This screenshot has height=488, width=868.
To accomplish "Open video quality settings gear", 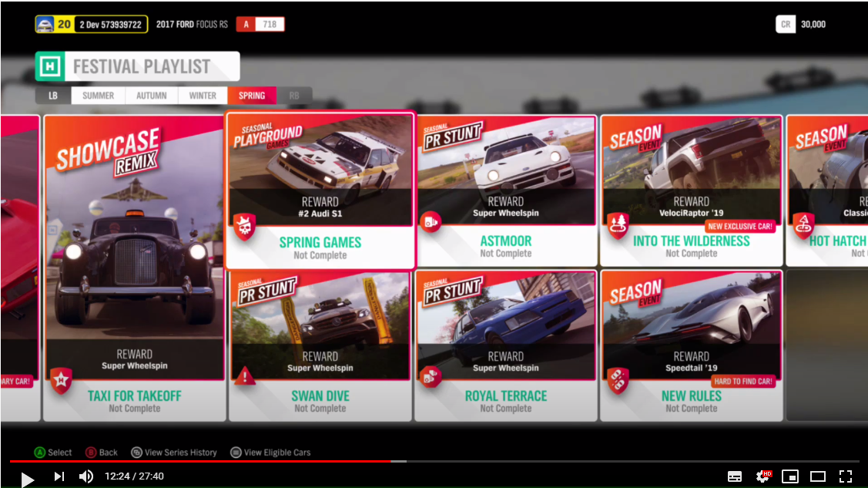I will [762, 476].
